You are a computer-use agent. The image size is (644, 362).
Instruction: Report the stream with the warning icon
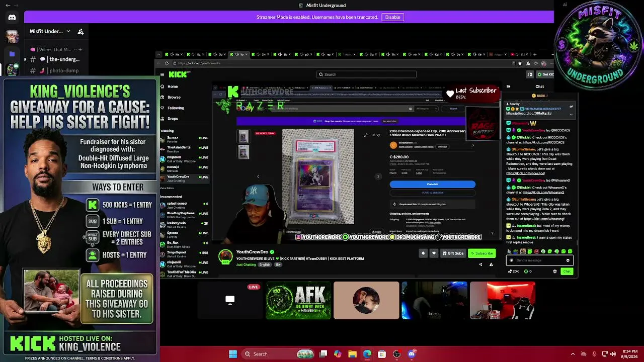coord(491,264)
